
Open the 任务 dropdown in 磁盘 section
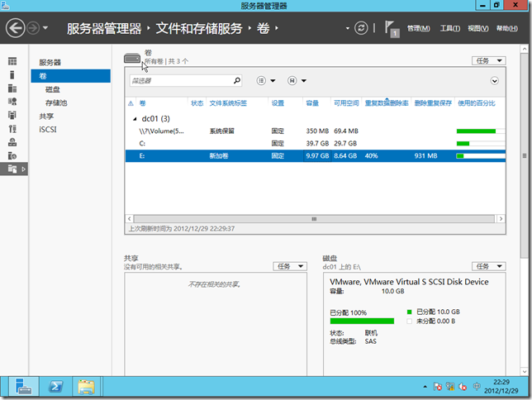coord(488,266)
